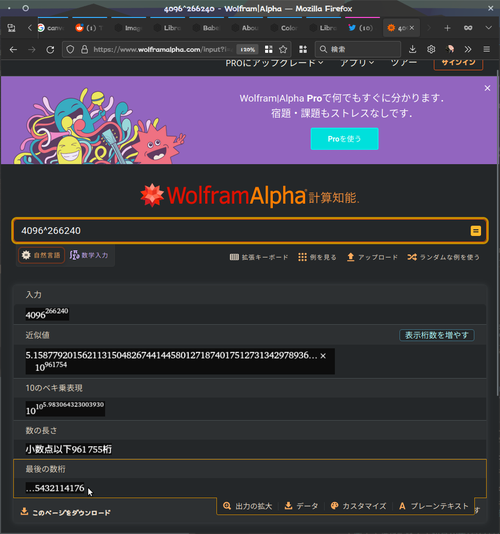This screenshot has height=534, width=500.
Task: Switch to 数学入力 math input mode
Action: (89, 255)
